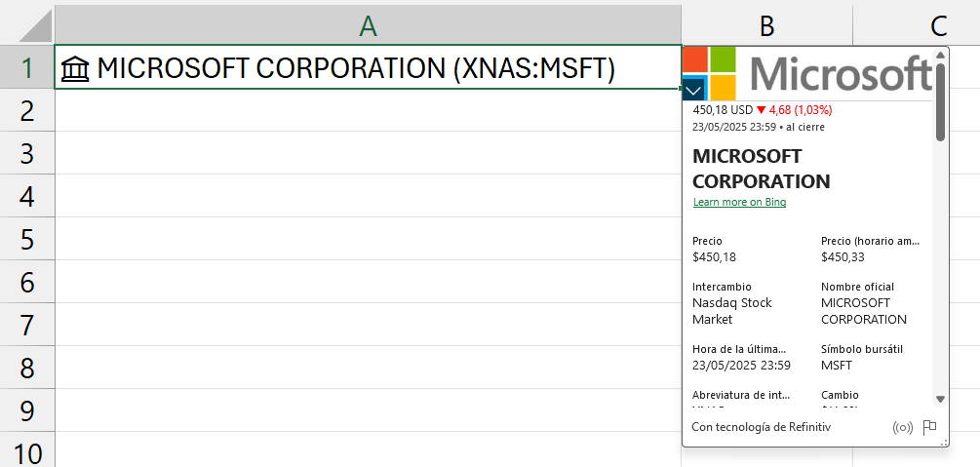Select row 8 header

pos(27,367)
